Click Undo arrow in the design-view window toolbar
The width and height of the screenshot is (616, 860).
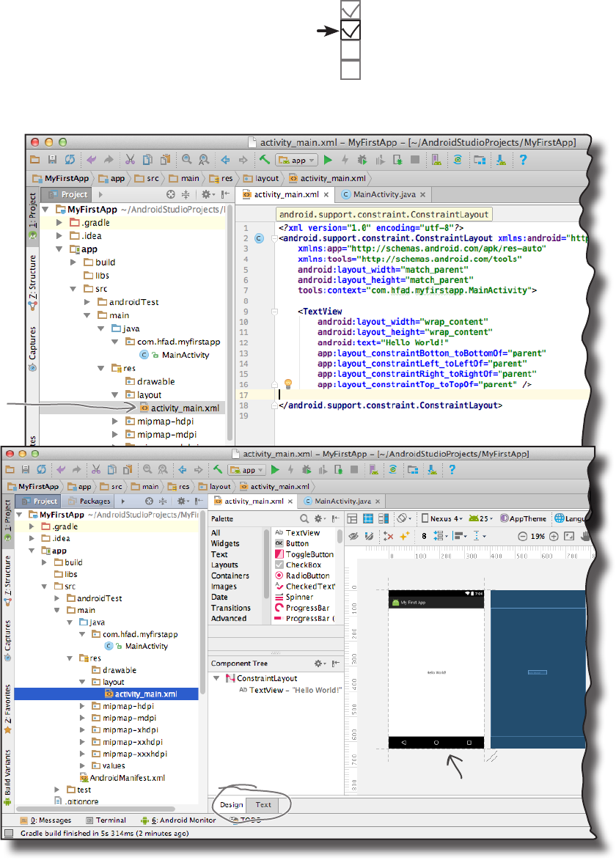click(x=61, y=469)
